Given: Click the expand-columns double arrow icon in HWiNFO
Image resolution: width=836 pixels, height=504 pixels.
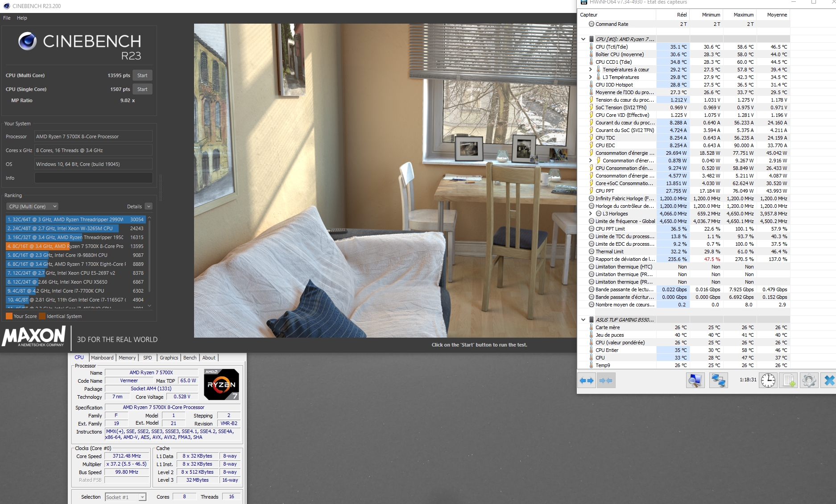Looking at the screenshot, I should [x=586, y=380].
